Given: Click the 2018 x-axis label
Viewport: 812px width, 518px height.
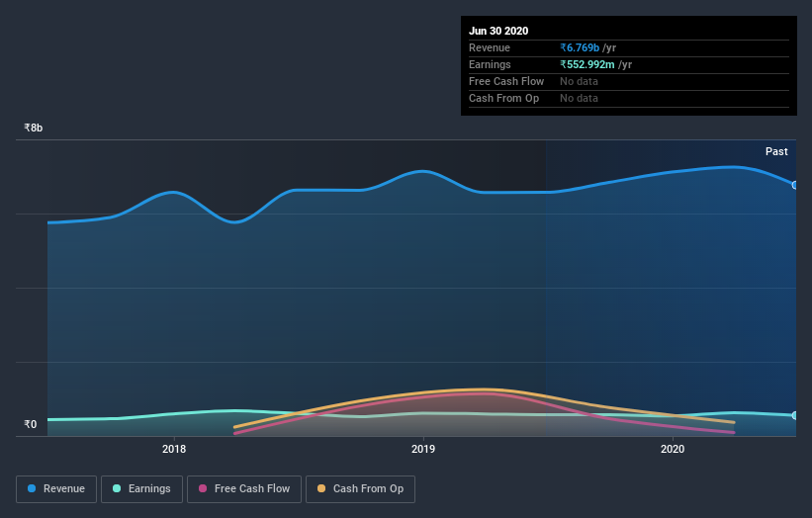Looking at the screenshot, I should coord(174,449).
